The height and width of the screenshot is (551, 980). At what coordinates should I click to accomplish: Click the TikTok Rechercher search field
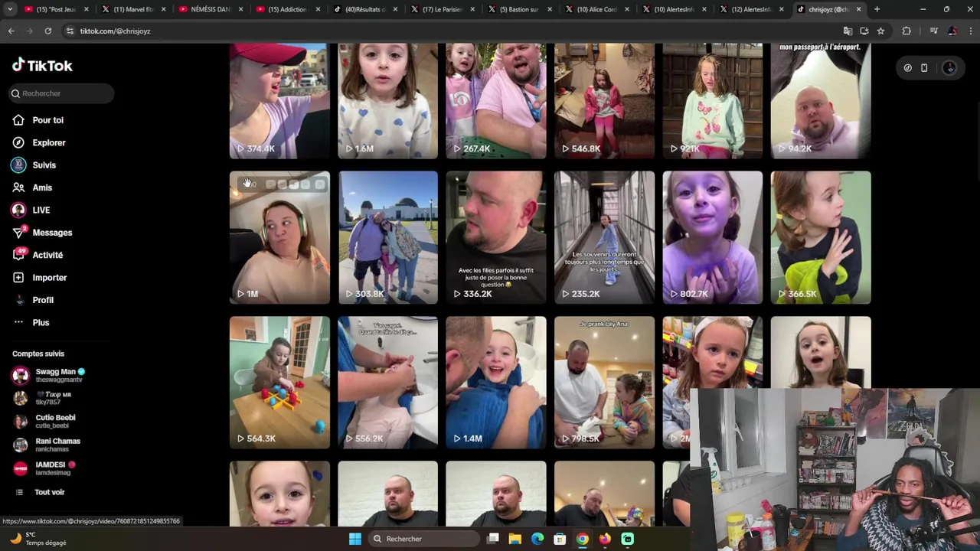tap(62, 93)
